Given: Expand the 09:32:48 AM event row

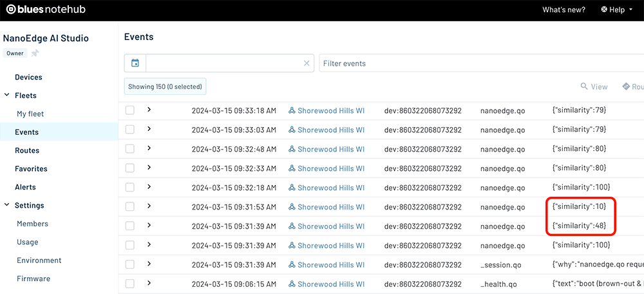Looking at the screenshot, I should tap(149, 148).
